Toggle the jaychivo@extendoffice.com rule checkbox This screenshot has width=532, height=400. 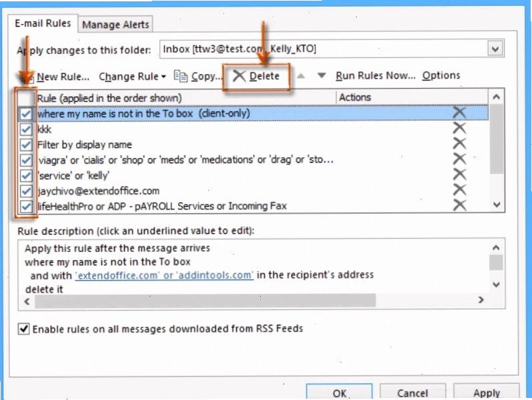26,191
